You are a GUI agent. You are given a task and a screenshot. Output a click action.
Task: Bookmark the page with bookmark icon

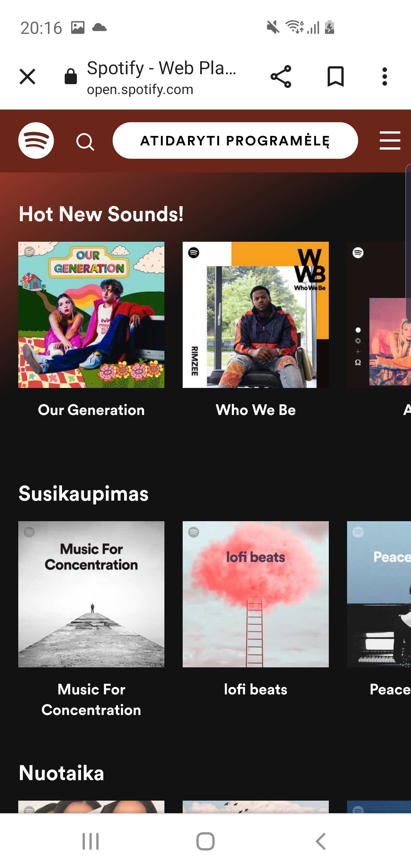(x=336, y=77)
